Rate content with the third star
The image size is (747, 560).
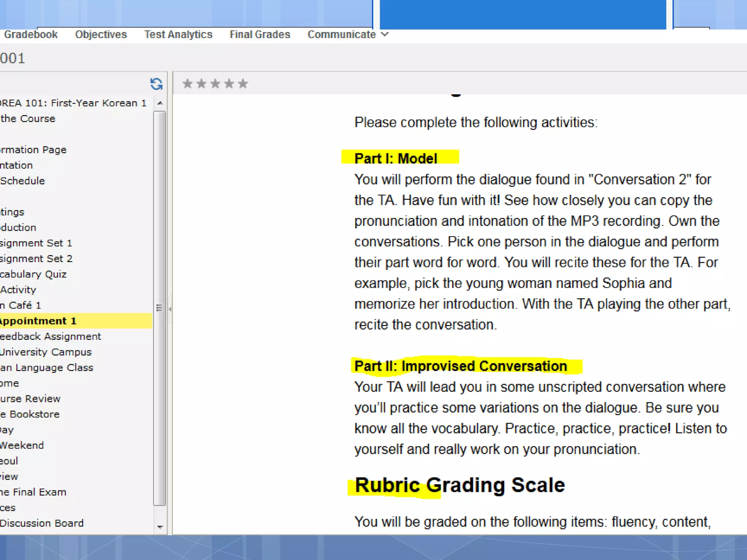click(x=215, y=84)
